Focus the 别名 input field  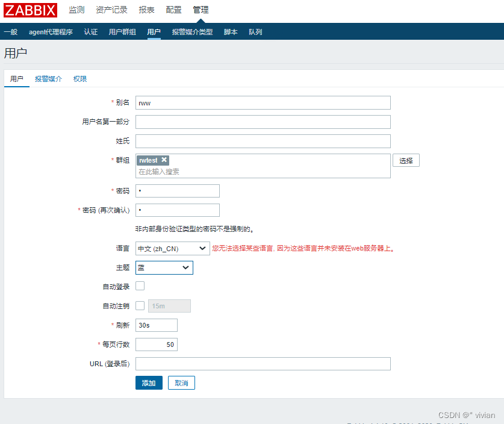263,103
